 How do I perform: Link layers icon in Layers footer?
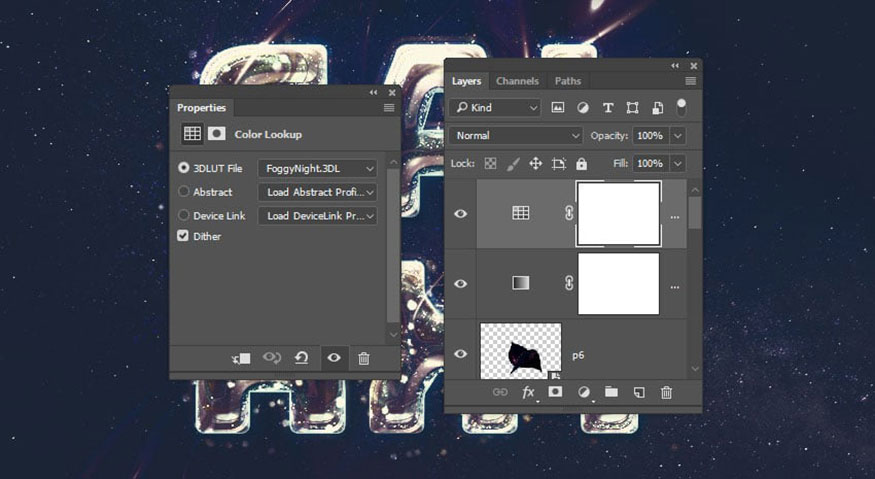tap(500, 392)
